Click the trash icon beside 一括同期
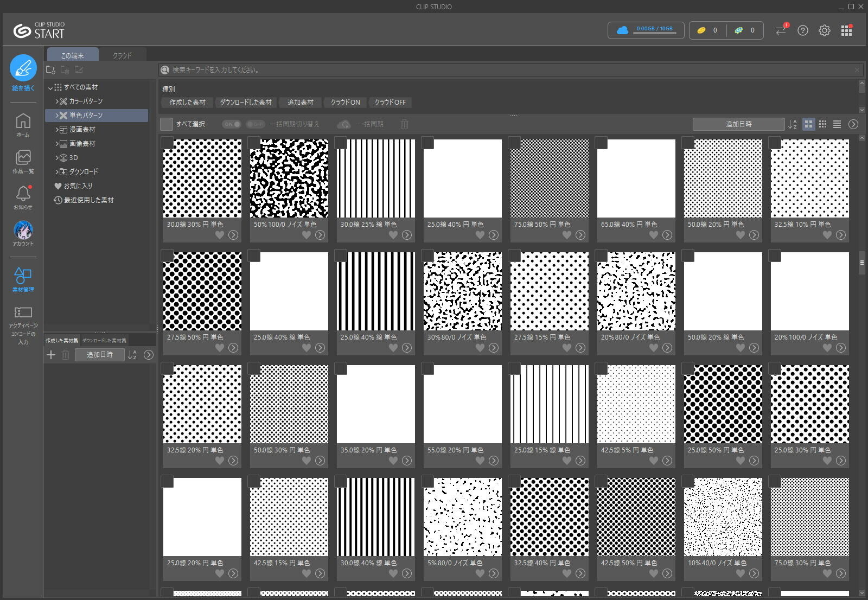The image size is (868, 600). 404,124
